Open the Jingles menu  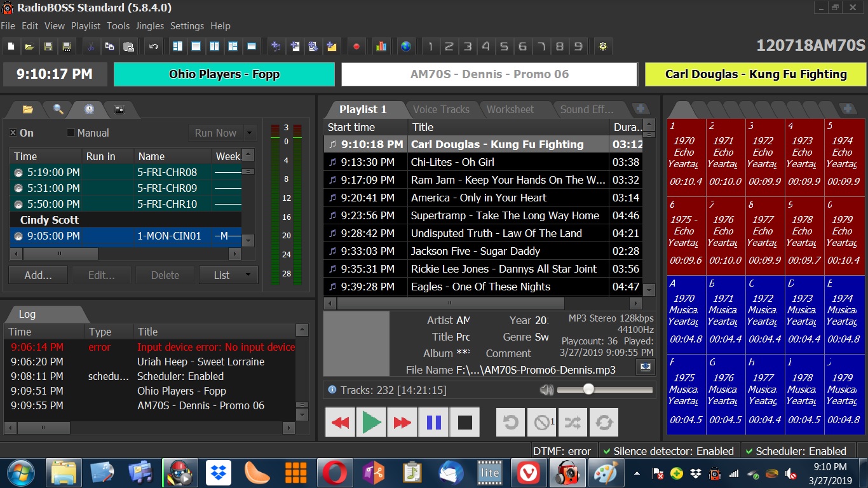(150, 26)
